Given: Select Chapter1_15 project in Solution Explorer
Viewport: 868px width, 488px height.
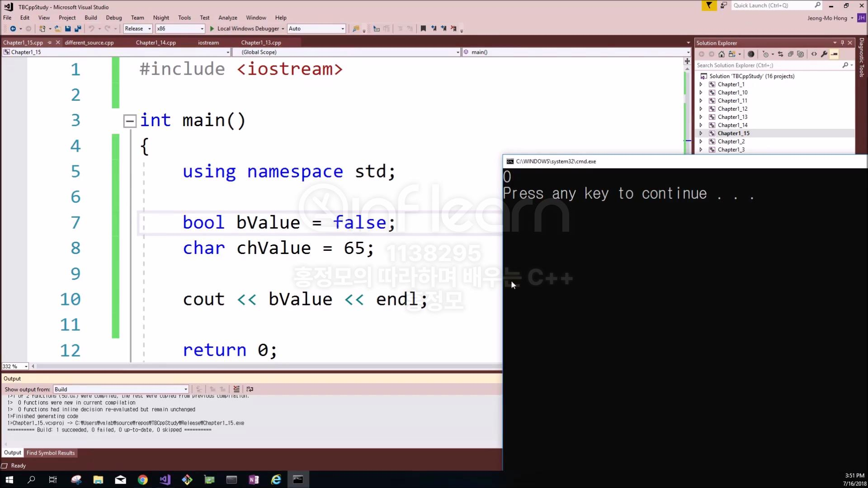Looking at the screenshot, I should pyautogui.click(x=733, y=133).
